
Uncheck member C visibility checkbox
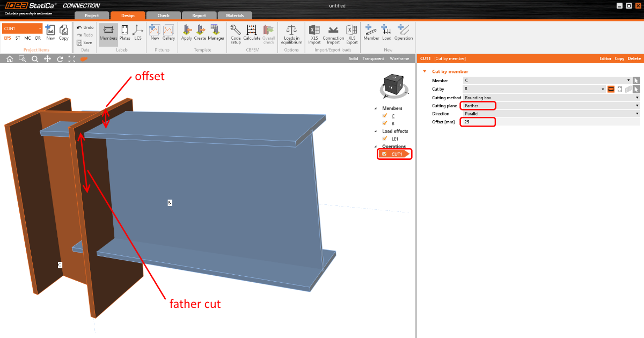point(384,116)
